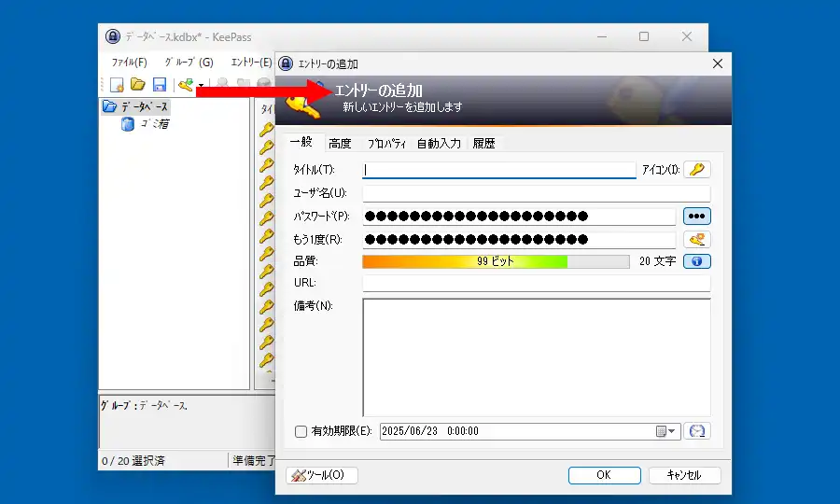The width and height of the screenshot is (840, 504).
Task: Open the ツール(O) button
Action: (x=321, y=475)
